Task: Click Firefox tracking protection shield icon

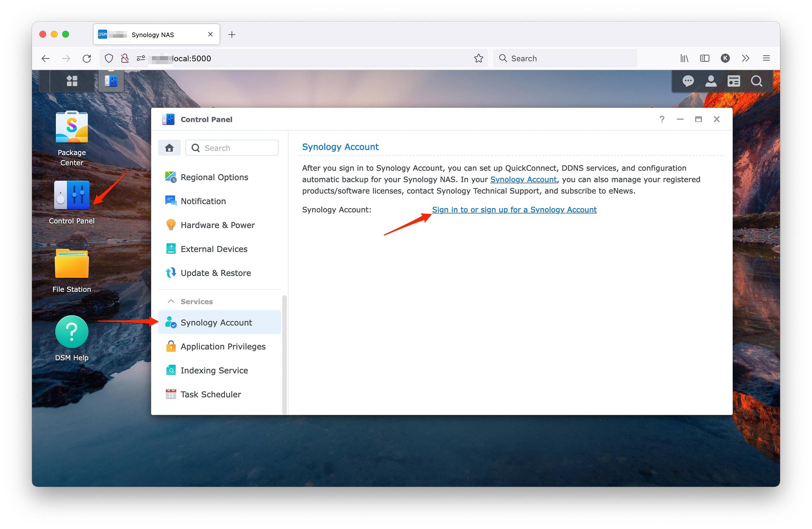Action: tap(108, 58)
